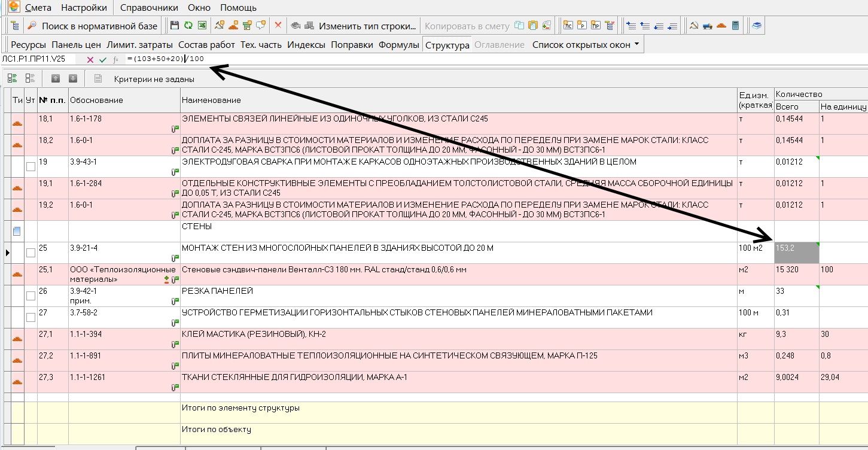Click the Наименование column header
This screenshot has width=868, height=450.
[x=458, y=100]
